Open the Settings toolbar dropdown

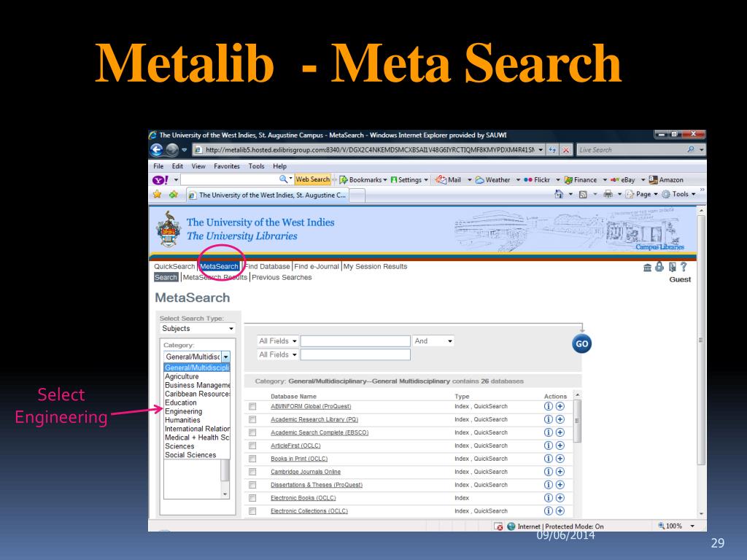(409, 180)
